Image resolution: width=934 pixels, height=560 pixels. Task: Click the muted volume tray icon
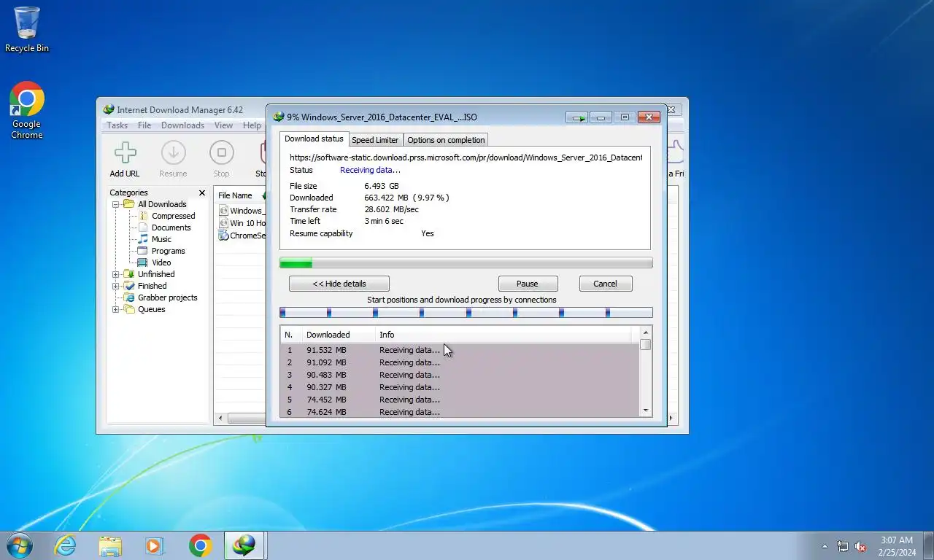click(x=860, y=546)
